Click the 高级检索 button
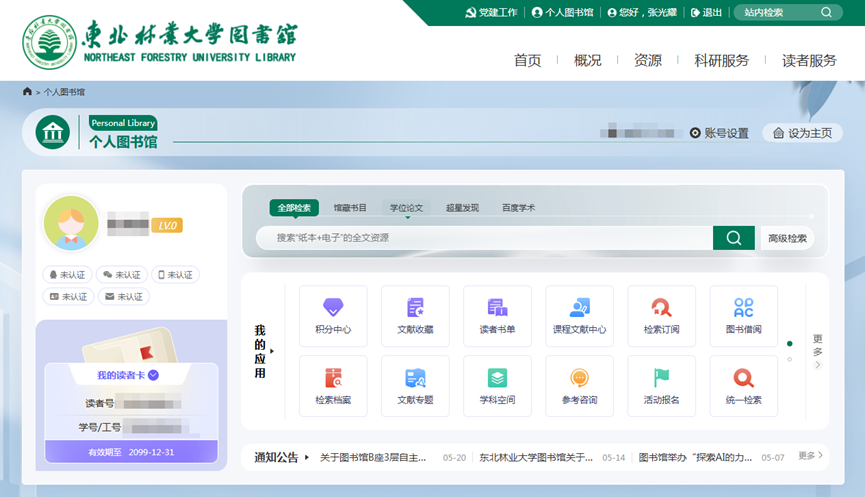Image resolution: width=865 pixels, height=497 pixels. click(x=787, y=238)
